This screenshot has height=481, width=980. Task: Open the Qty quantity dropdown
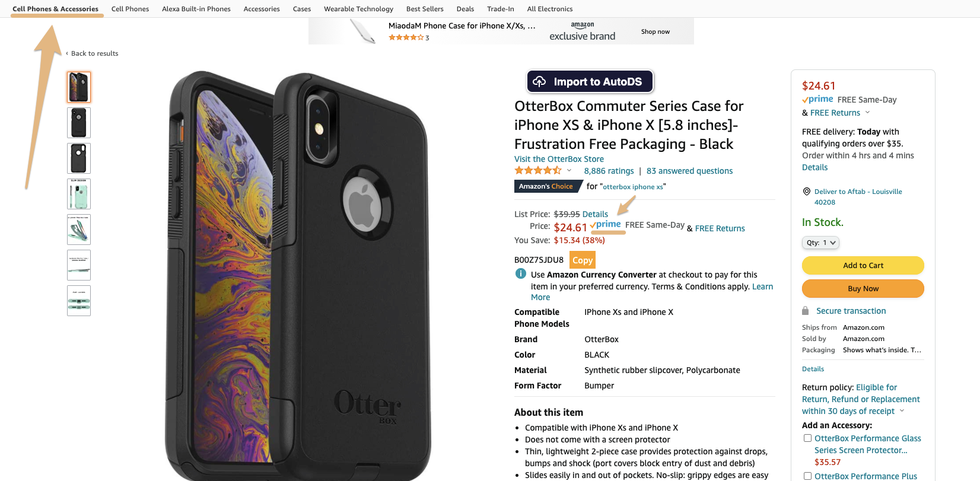point(820,243)
